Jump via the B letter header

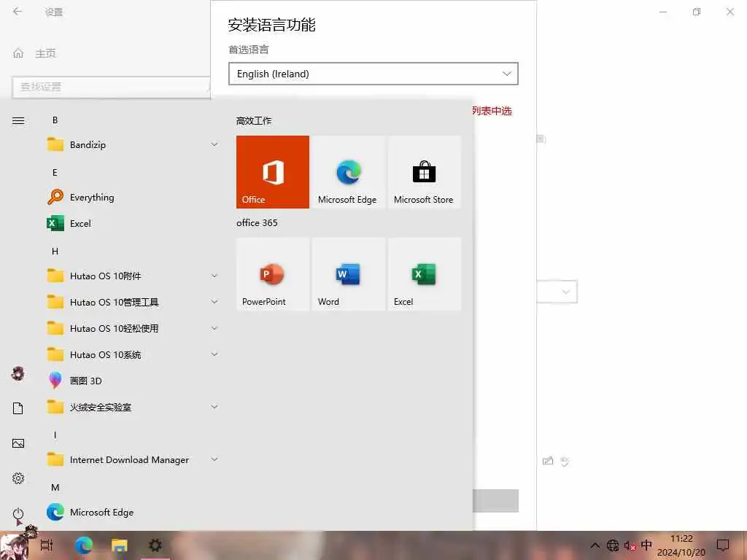(55, 120)
